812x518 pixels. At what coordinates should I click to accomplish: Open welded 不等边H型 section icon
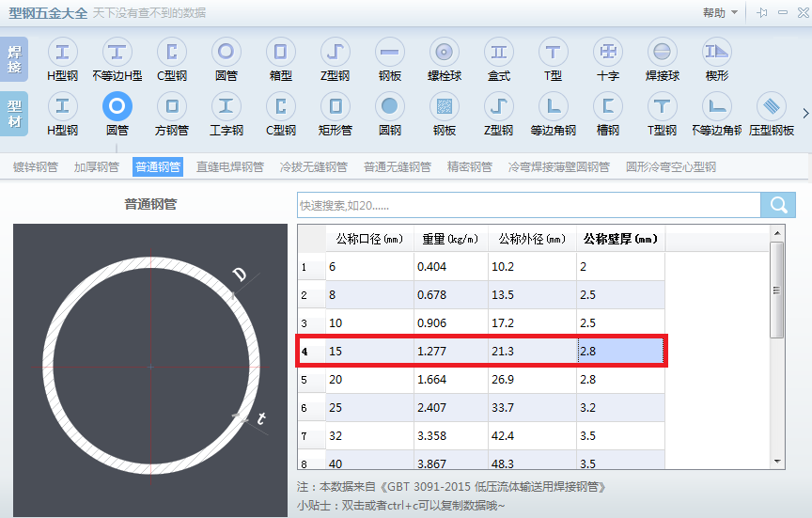click(x=117, y=53)
